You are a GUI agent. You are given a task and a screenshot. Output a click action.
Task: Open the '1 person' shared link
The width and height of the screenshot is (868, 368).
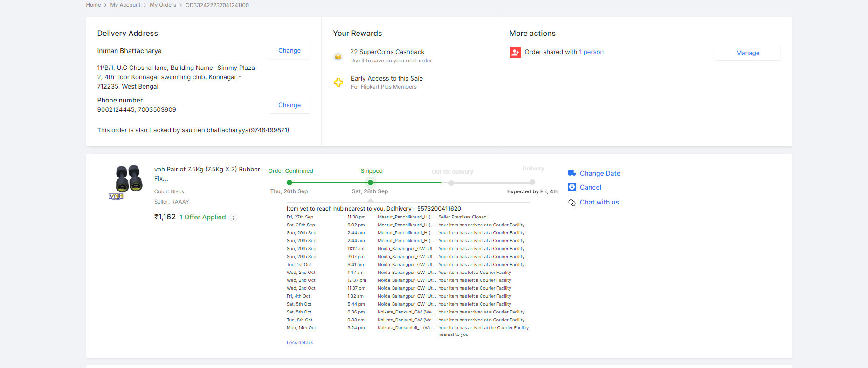[x=591, y=52]
